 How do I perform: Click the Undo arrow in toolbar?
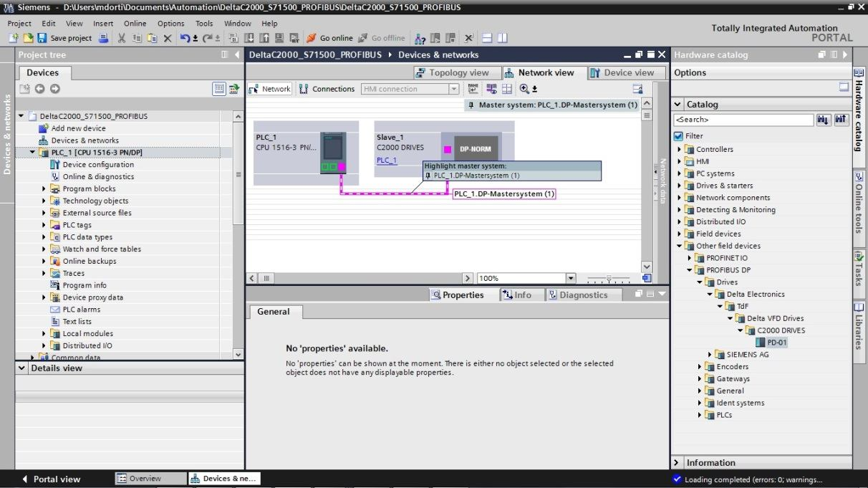point(185,38)
